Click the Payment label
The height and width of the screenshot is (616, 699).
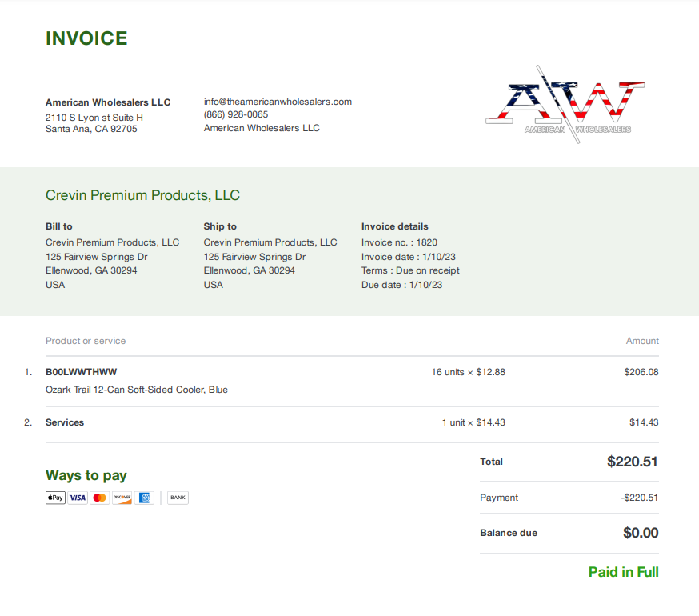coord(499,498)
